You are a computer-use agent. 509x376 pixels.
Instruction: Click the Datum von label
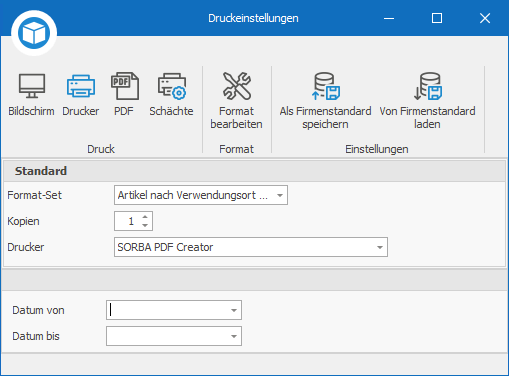tap(38, 310)
